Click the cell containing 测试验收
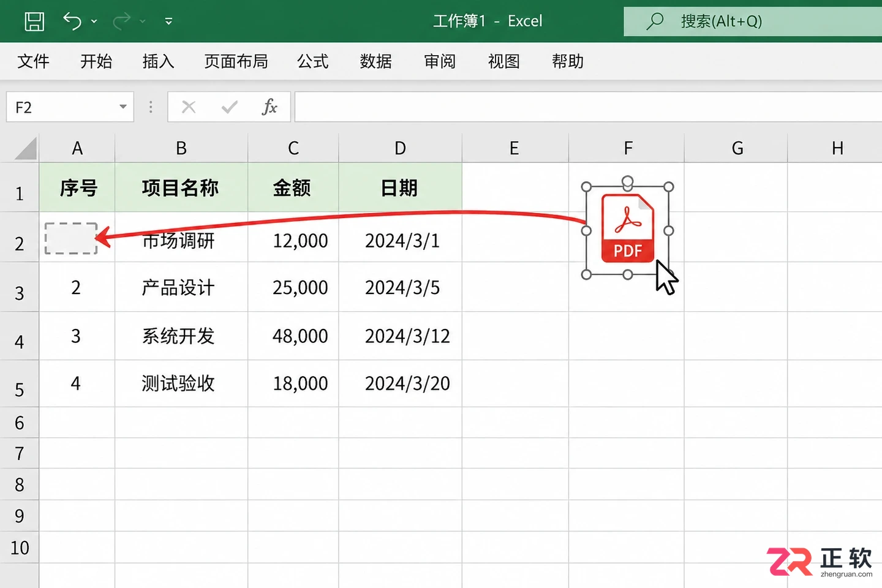This screenshot has width=882, height=588. click(181, 383)
